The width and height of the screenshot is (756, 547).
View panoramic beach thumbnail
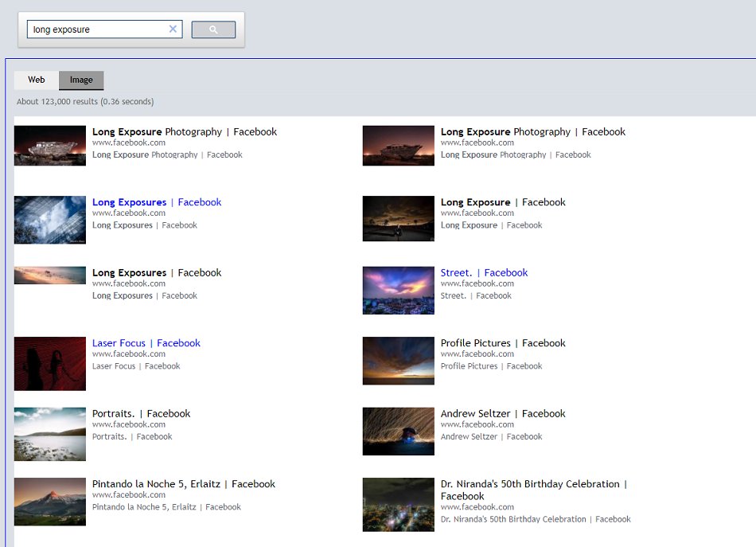pos(50,275)
